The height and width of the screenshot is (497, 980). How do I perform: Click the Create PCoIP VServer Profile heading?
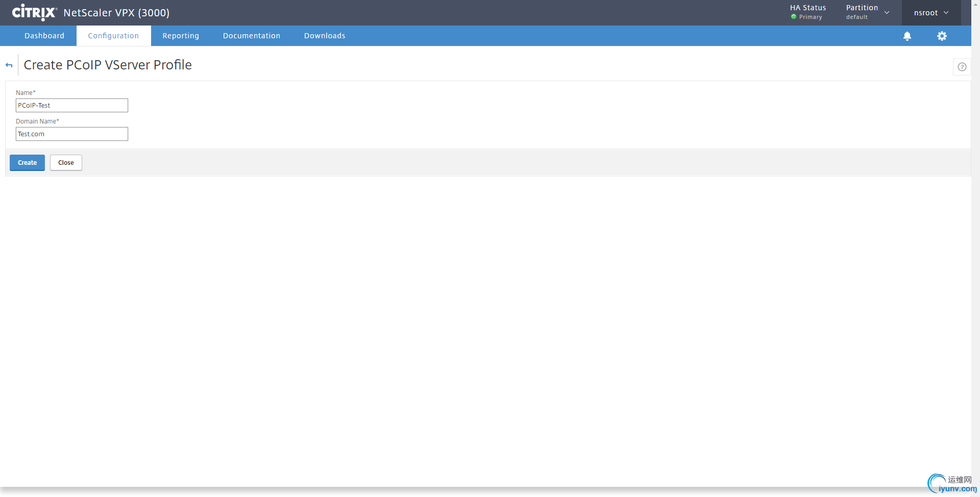pos(108,65)
